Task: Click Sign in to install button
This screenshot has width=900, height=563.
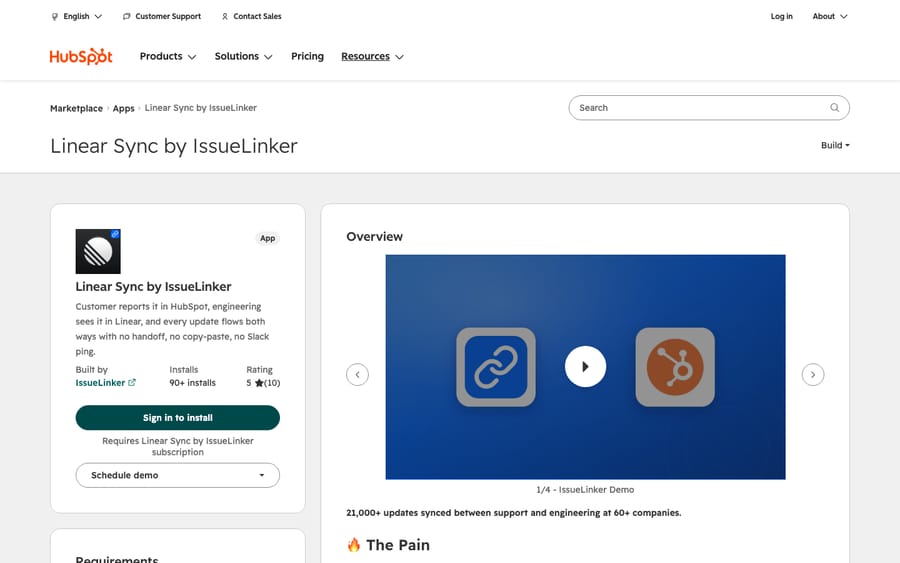Action: pyautogui.click(x=178, y=418)
